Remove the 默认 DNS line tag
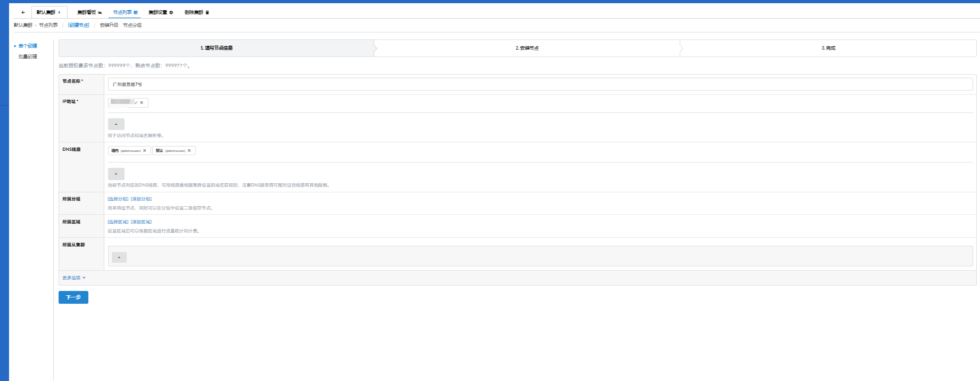Viewport: 980px width, 381px height. point(189,151)
